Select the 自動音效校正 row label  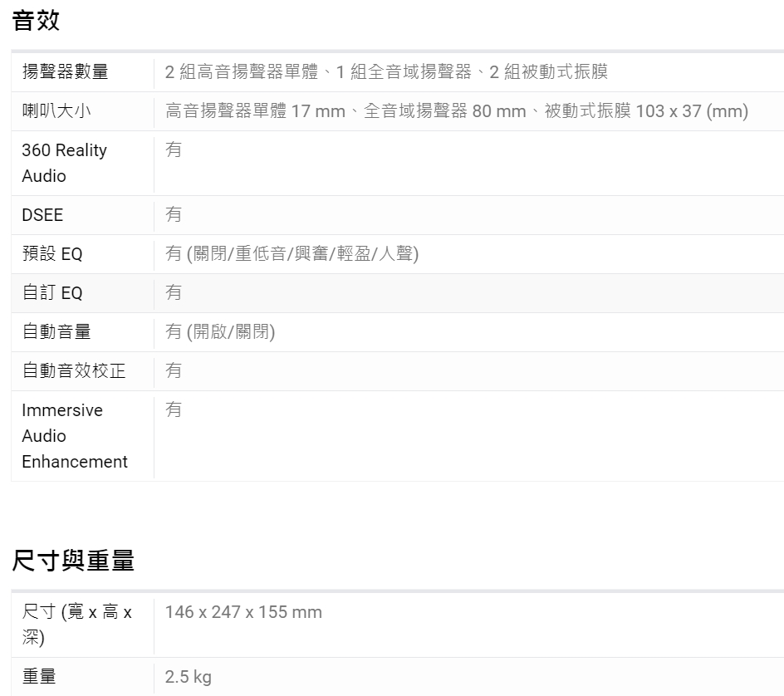(74, 371)
